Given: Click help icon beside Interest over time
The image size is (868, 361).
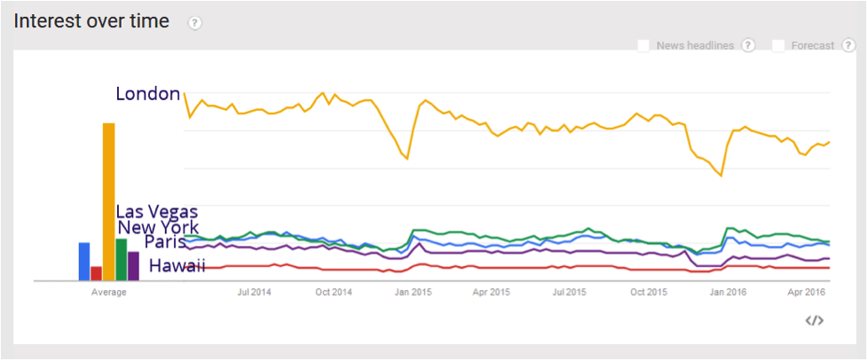Looking at the screenshot, I should (x=195, y=23).
